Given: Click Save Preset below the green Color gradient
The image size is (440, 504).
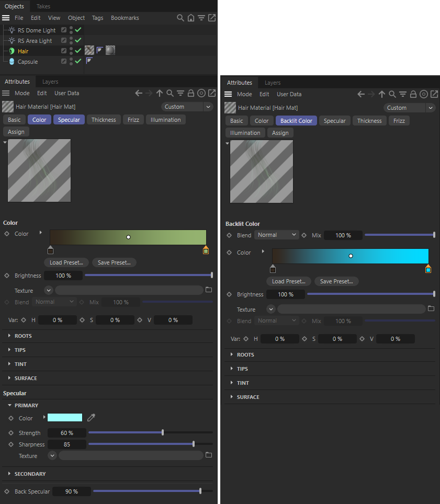Looking at the screenshot, I should [x=114, y=262].
